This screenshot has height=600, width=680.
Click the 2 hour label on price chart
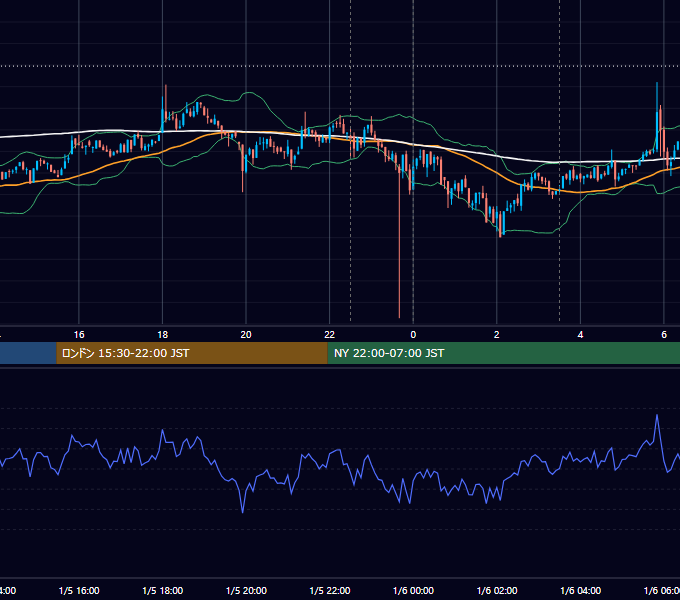[497, 335]
